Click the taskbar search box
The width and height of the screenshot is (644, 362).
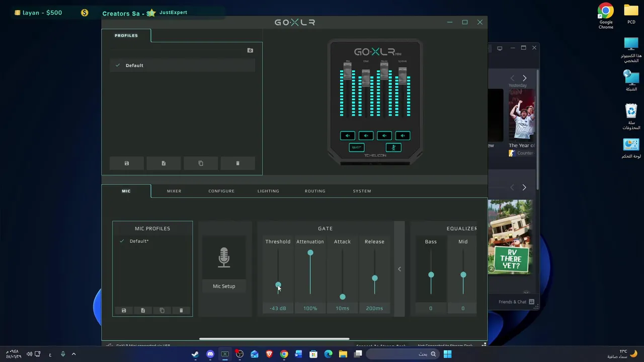(x=401, y=354)
